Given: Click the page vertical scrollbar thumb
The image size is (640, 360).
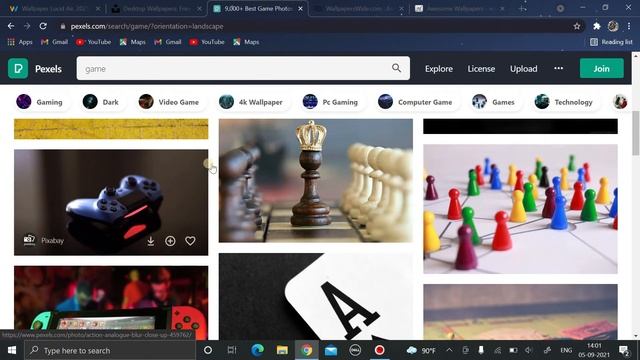Looking at the screenshot, I should [x=636, y=132].
